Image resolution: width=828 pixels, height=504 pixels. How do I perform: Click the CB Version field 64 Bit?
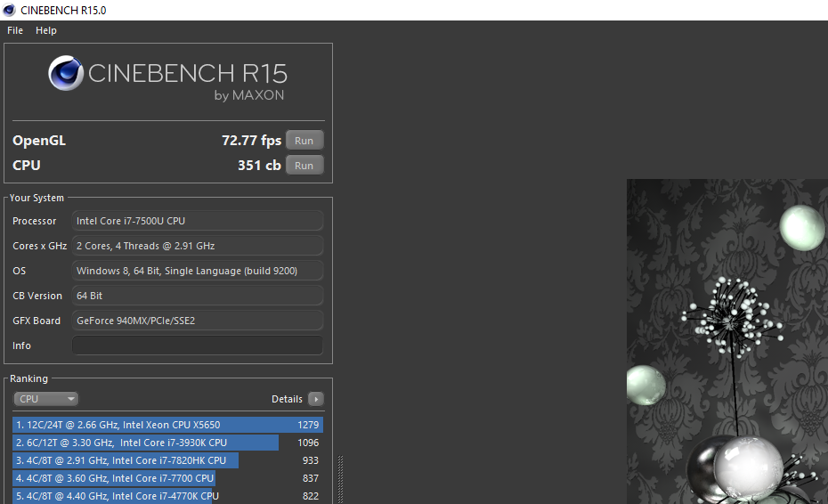pos(197,296)
